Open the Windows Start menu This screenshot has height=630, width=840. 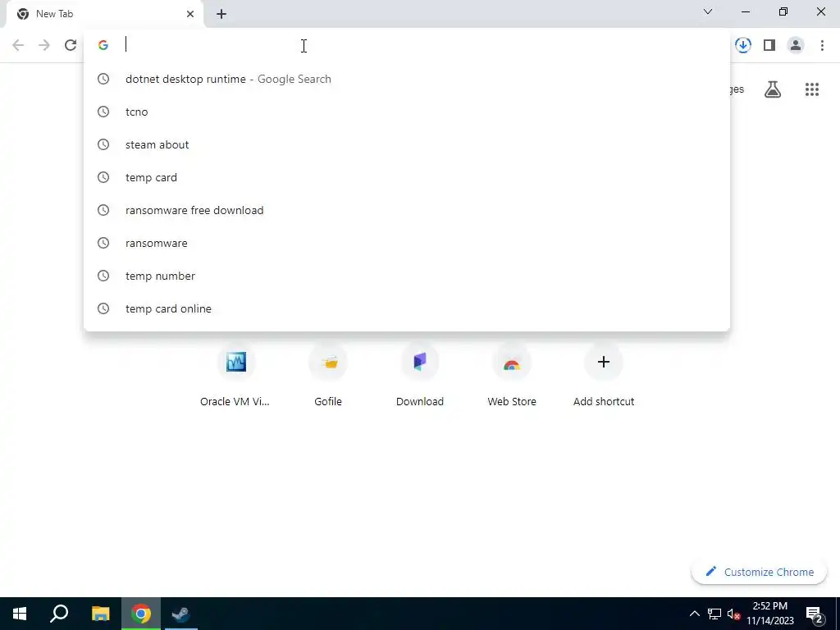(x=20, y=614)
